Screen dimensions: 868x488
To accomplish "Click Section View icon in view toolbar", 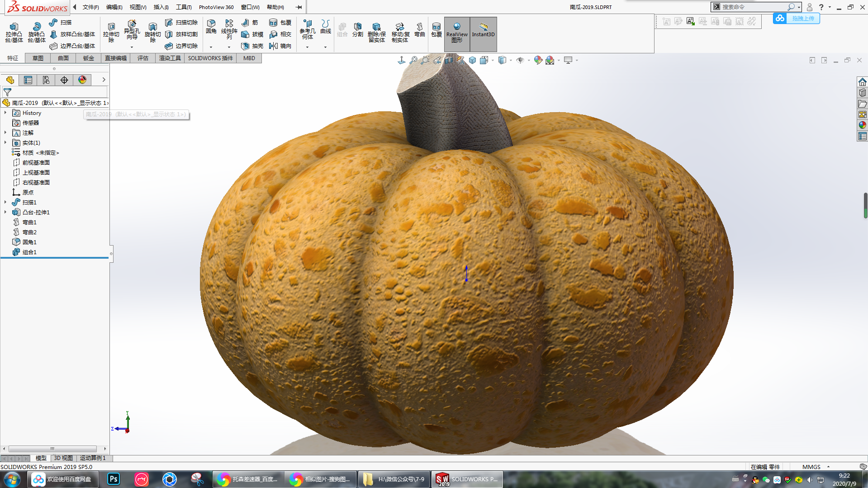I will coord(449,60).
